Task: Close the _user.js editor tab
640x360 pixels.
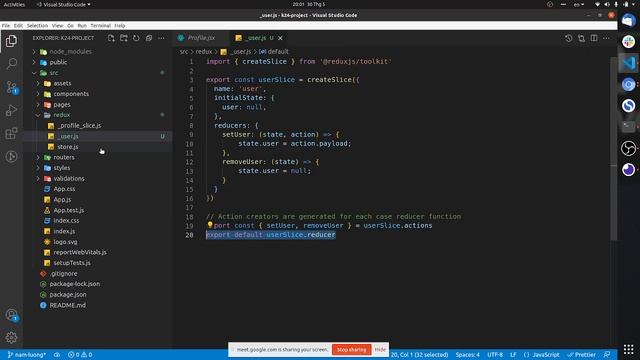Action: (x=280, y=38)
